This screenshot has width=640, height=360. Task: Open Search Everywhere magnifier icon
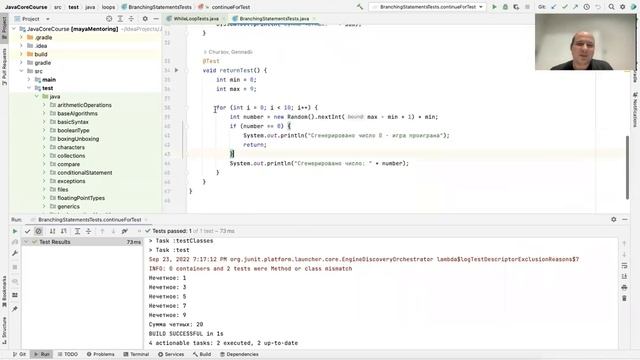coord(611,7)
